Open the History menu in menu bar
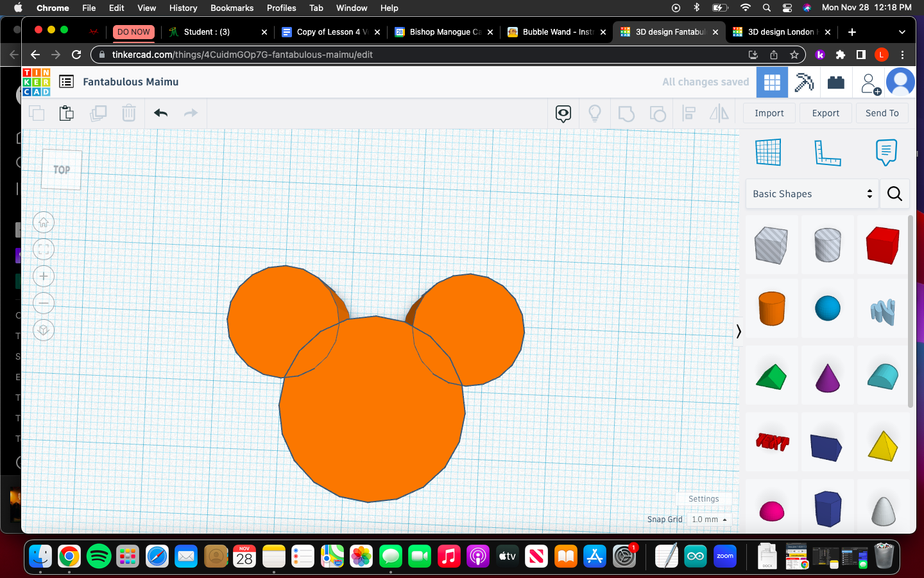 click(x=184, y=8)
